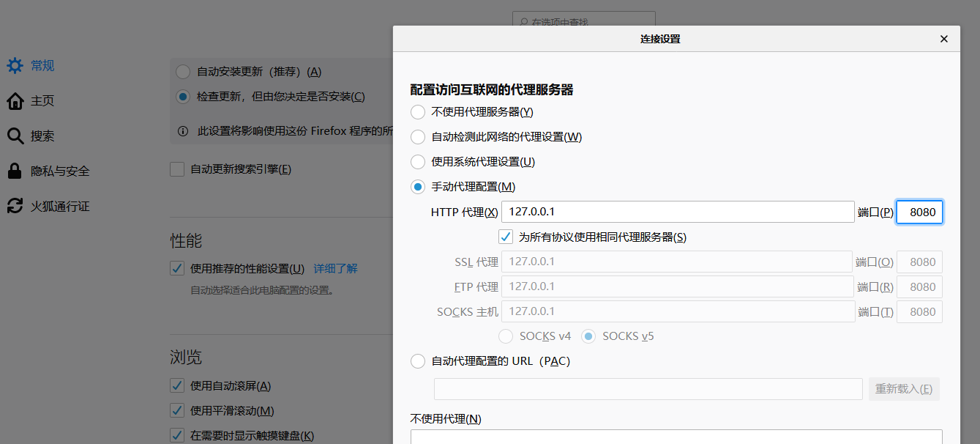Toggle 在需要时显示触摸键盘 checkbox
Image resolution: width=980 pixels, height=444 pixels.
(177, 435)
